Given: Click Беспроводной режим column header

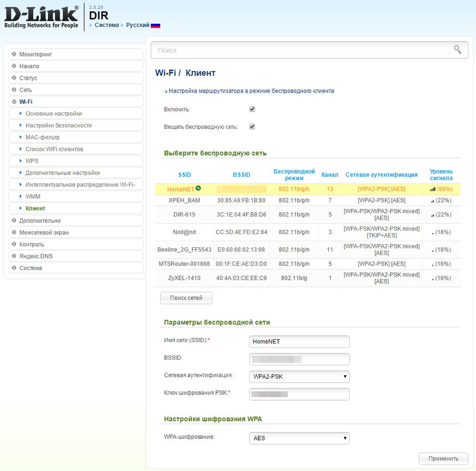Looking at the screenshot, I should [x=294, y=175].
